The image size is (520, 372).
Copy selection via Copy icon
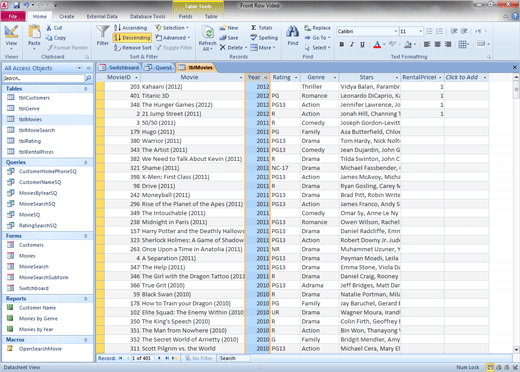[x=56, y=38]
